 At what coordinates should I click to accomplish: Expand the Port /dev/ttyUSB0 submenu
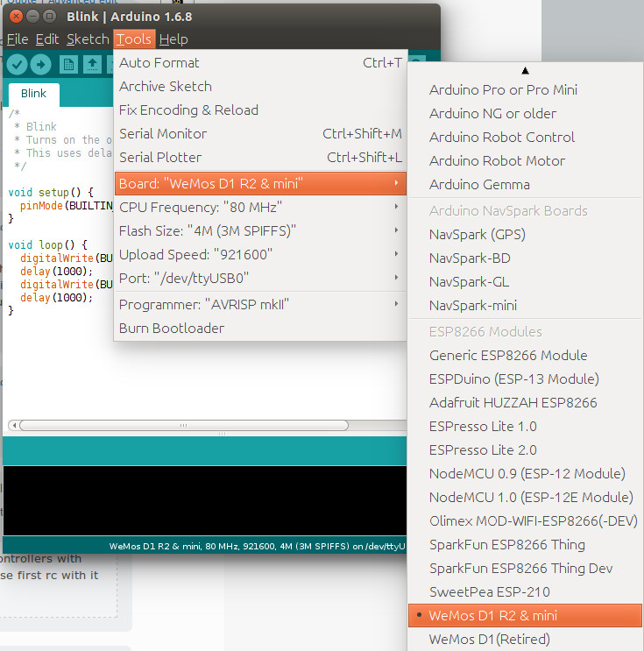[x=260, y=278]
